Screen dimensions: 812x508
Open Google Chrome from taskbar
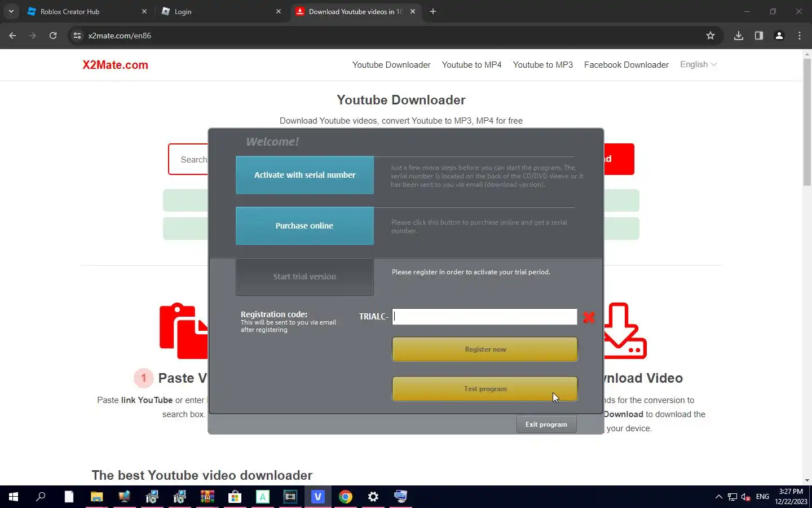345,497
